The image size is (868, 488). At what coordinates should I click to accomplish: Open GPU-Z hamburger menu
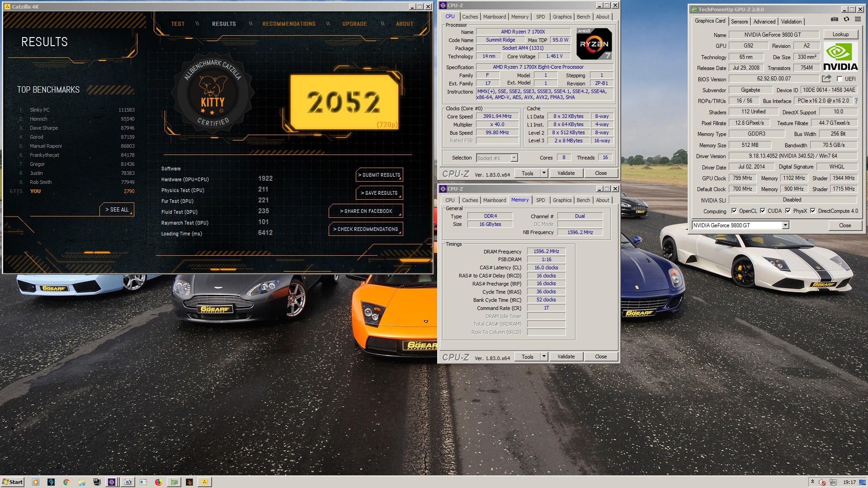coord(858,19)
